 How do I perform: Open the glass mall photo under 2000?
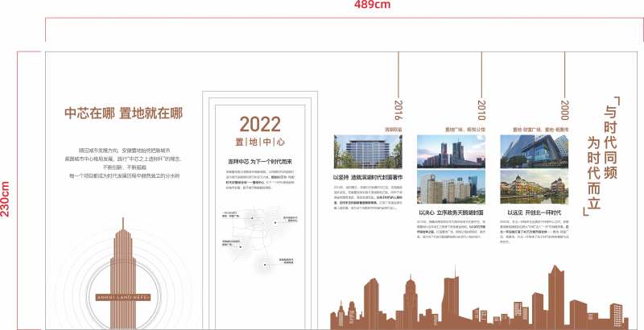535,151
